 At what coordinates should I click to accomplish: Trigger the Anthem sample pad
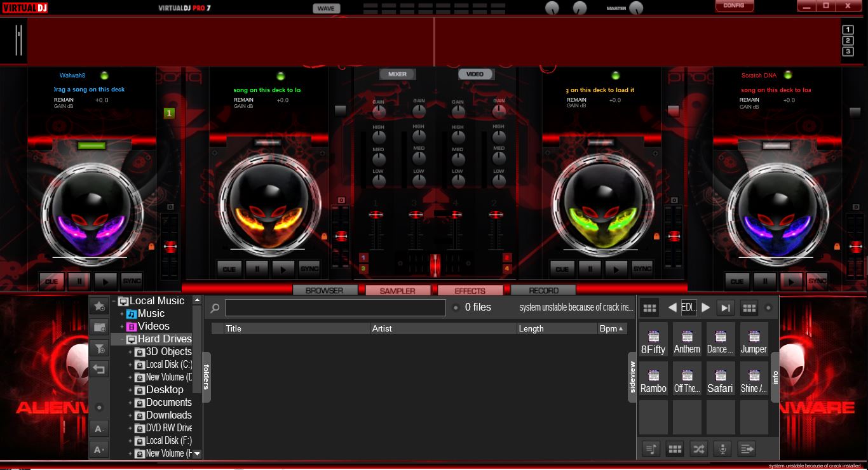click(687, 340)
